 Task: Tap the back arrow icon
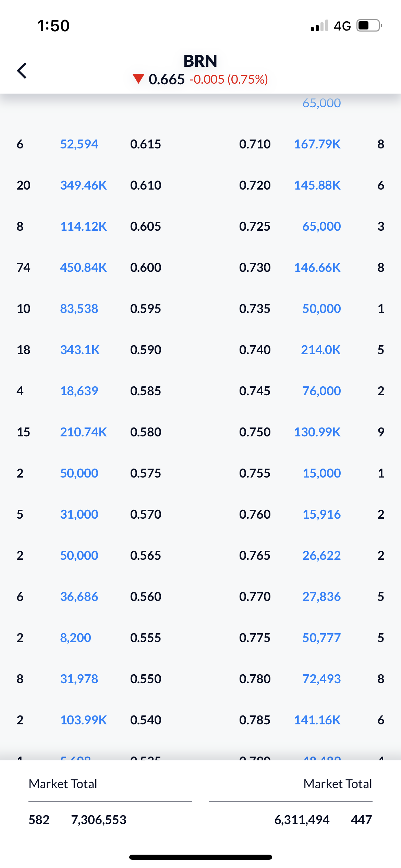[22, 71]
